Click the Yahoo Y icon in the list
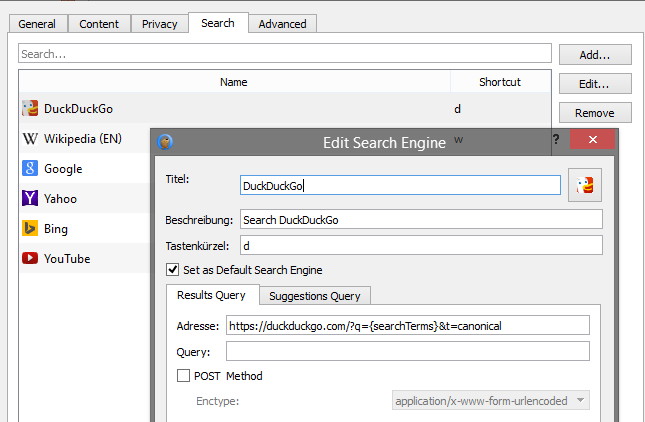Screen dimensions: 645x422 (30, 198)
